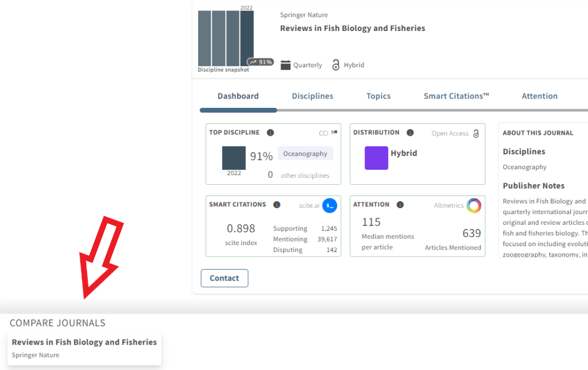Click the 91% trend badge on the snapshot
Image resolution: width=588 pixels, height=370 pixels.
click(260, 61)
